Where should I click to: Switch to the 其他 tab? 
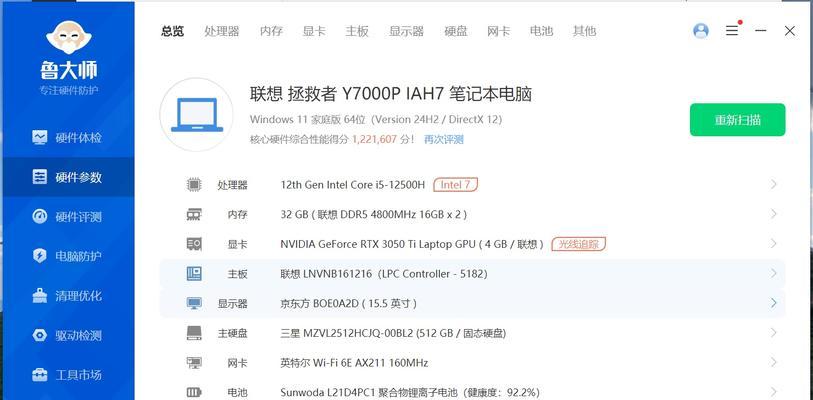584,31
